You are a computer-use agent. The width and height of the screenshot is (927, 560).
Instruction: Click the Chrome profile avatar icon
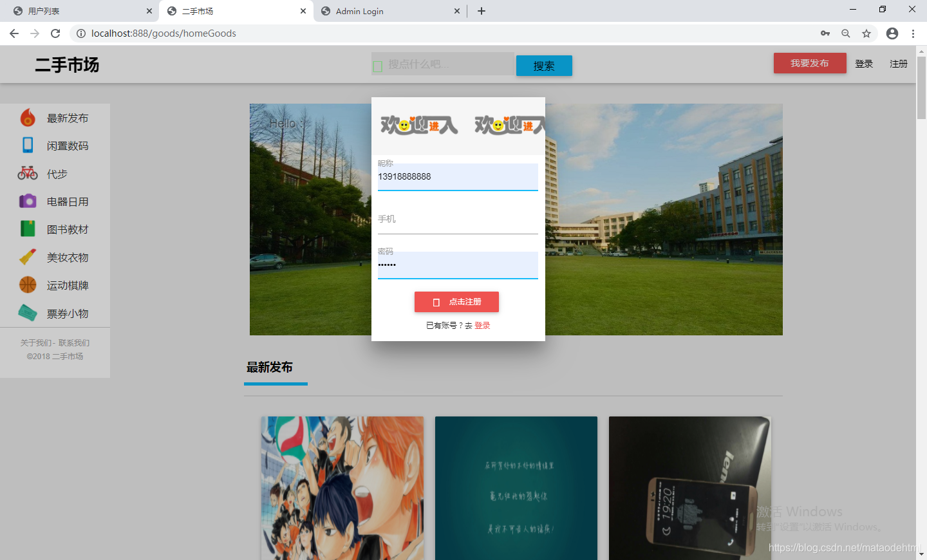coord(892,33)
